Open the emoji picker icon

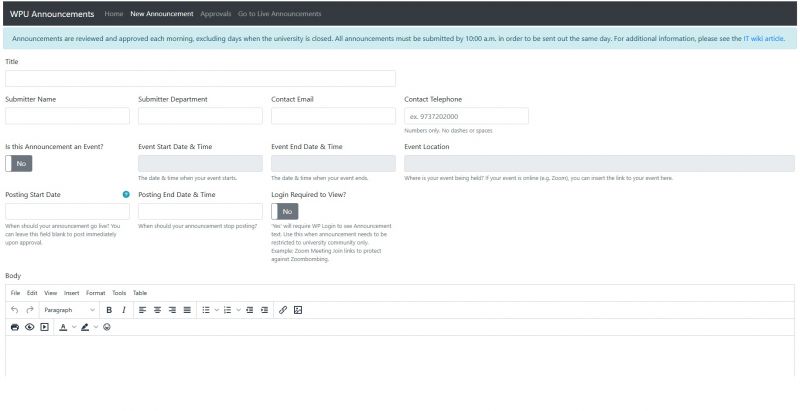click(107, 327)
